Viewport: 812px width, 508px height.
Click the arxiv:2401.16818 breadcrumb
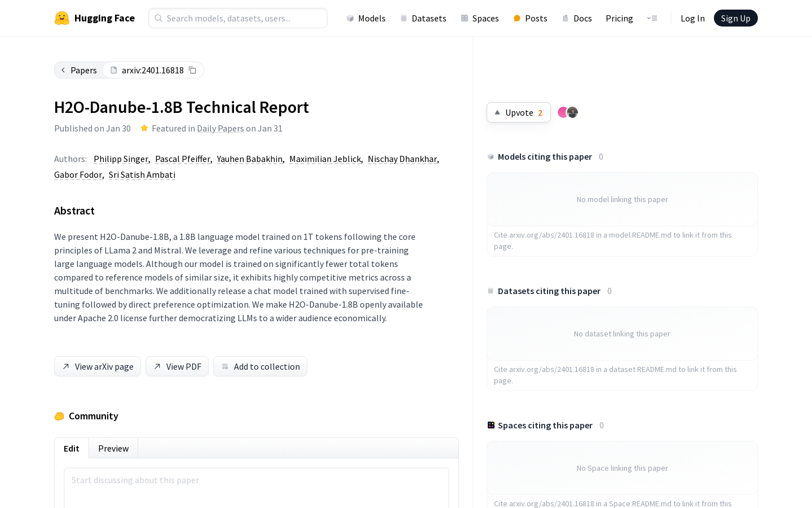click(153, 70)
